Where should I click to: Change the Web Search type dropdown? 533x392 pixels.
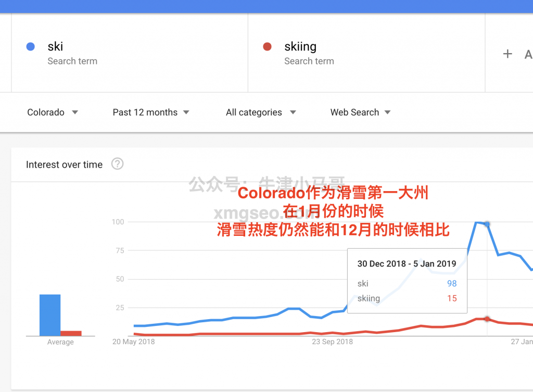(x=360, y=112)
